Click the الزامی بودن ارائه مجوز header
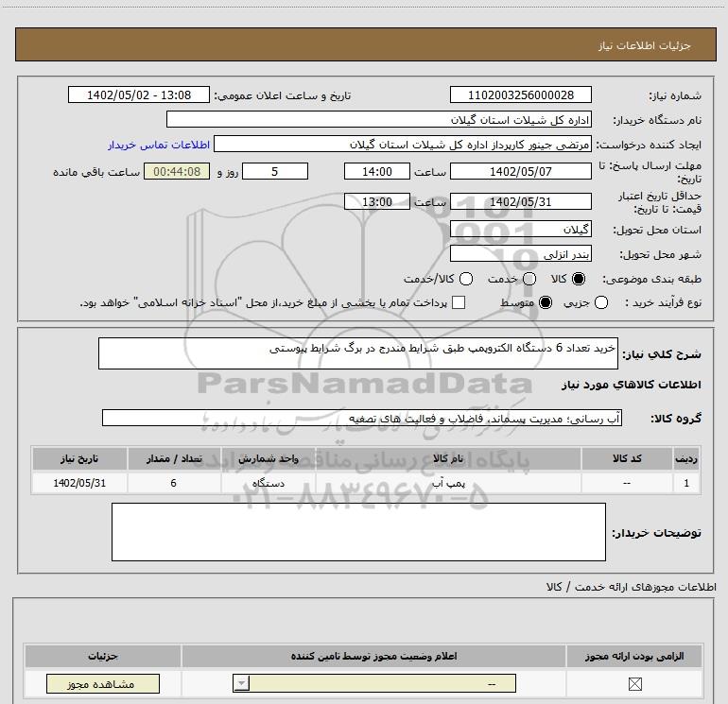The height and width of the screenshot is (704, 728). pyautogui.click(x=634, y=656)
